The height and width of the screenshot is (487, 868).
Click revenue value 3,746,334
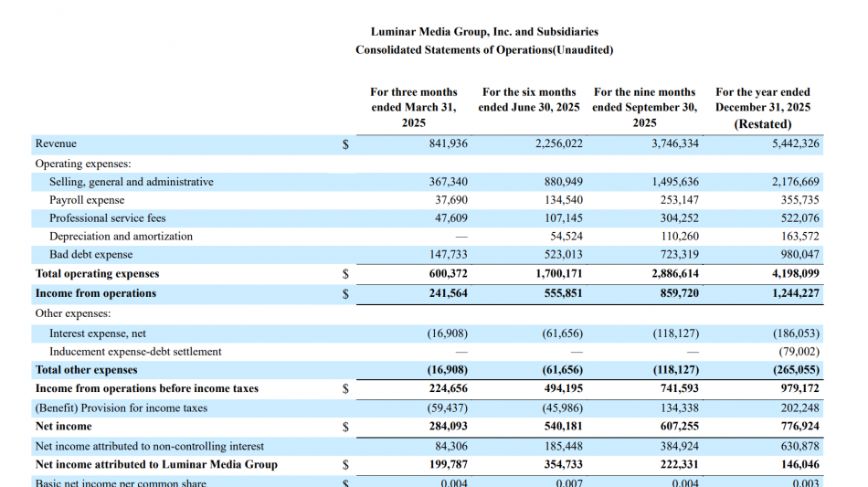click(x=675, y=143)
